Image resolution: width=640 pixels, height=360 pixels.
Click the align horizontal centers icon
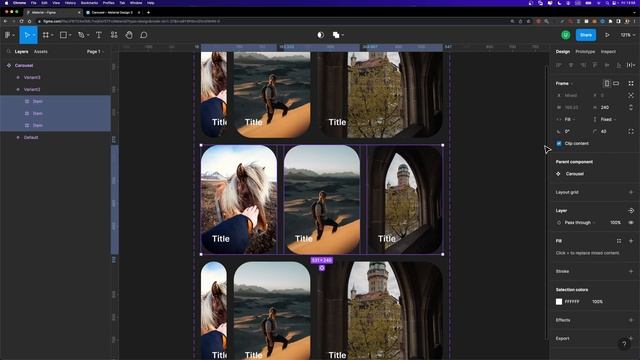571,65
